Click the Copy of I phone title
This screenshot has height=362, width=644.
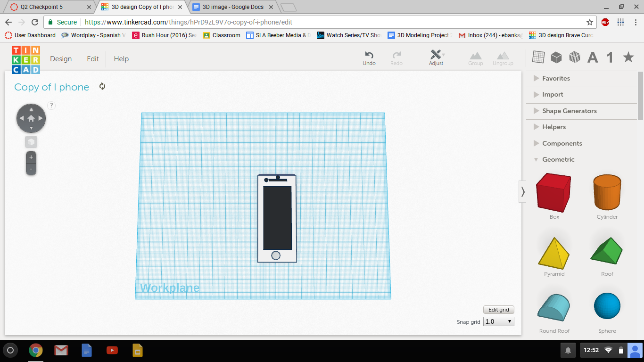pos(52,87)
